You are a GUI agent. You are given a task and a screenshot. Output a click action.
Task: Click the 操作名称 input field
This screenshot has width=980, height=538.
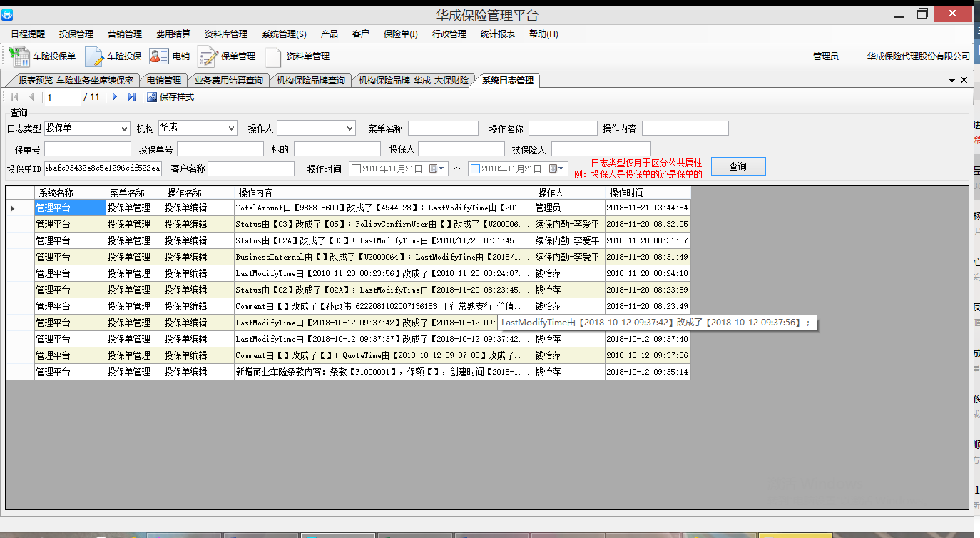(x=563, y=128)
